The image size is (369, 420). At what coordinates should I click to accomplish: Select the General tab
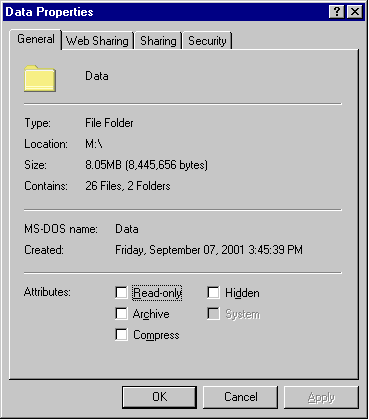coord(36,39)
